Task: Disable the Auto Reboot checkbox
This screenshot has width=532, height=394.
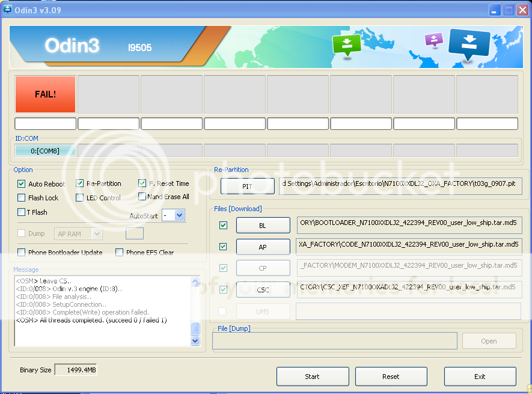Action: coord(22,184)
